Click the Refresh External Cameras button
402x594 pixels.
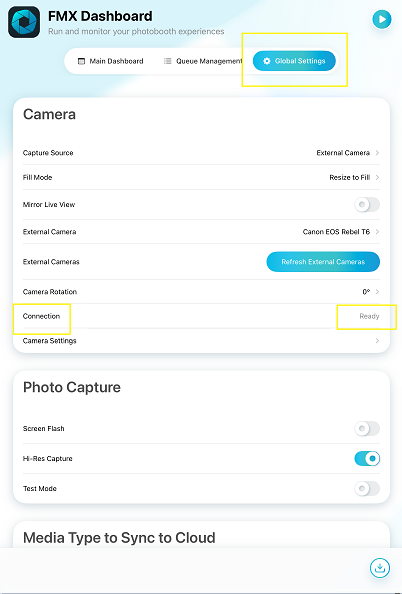coord(323,262)
